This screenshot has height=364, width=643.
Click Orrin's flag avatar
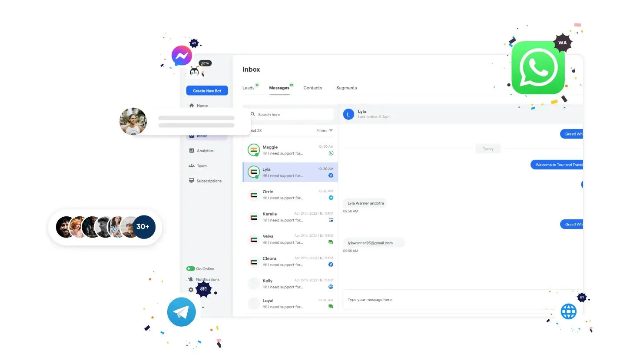[254, 195]
